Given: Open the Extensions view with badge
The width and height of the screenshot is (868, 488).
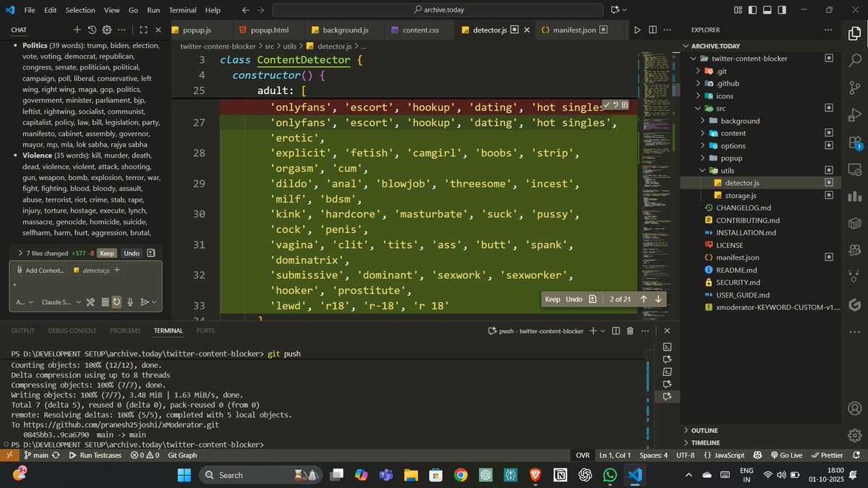Looking at the screenshot, I should click(854, 142).
